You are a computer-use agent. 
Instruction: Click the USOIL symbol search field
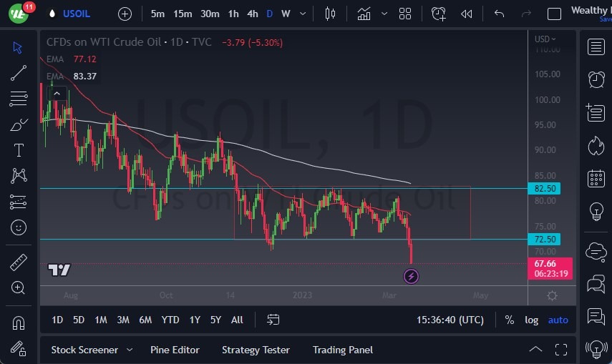click(x=77, y=14)
